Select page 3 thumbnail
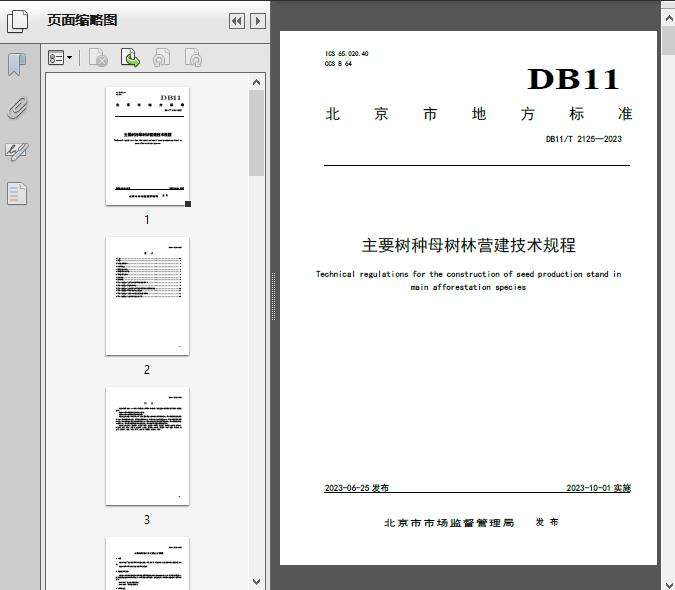675x590 pixels. 147,446
